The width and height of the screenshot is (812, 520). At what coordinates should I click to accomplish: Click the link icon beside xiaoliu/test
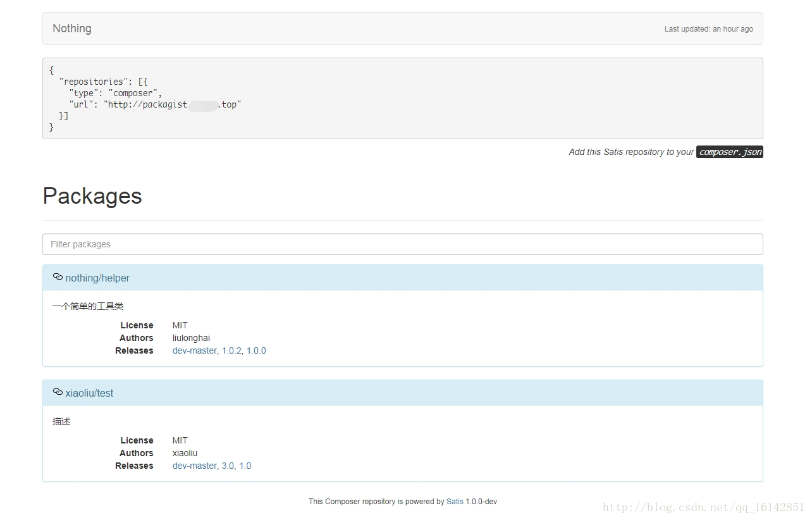click(58, 392)
